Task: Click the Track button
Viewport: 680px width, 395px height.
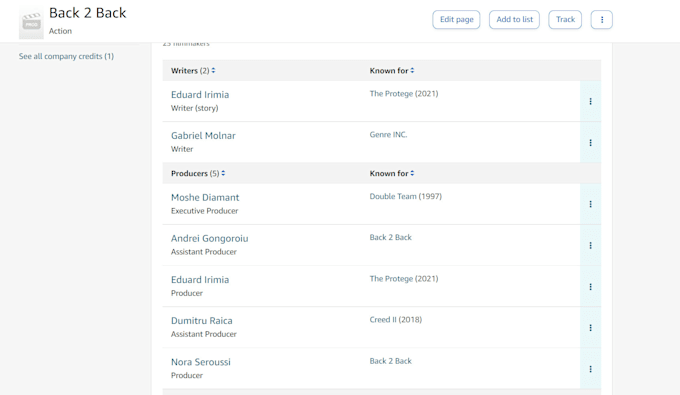Action: 565,20
